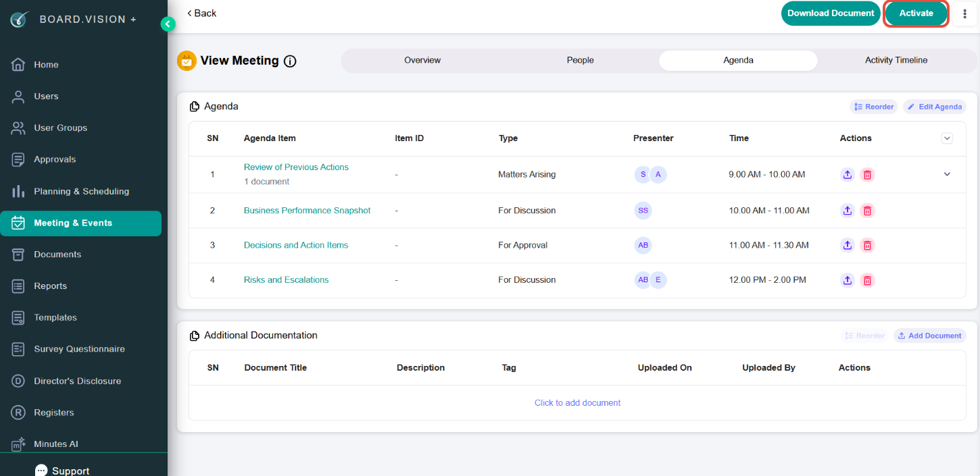980x476 pixels.
Task: Click the 'Matters Arising' type cell
Action: 526,175
